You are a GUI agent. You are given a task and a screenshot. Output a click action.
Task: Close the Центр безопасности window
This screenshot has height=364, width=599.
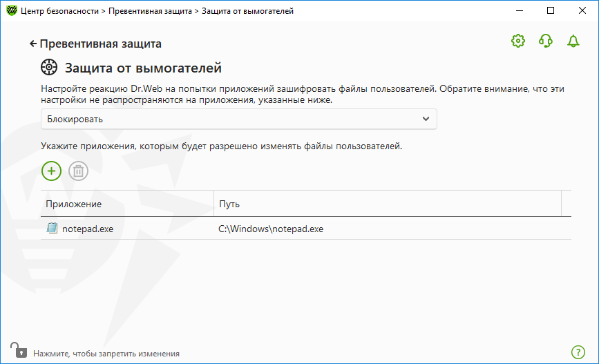(x=582, y=10)
